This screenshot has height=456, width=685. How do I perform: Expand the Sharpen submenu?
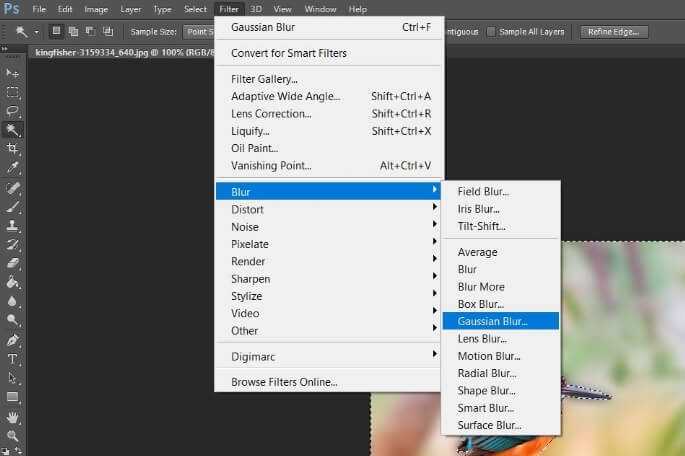pyautogui.click(x=327, y=279)
